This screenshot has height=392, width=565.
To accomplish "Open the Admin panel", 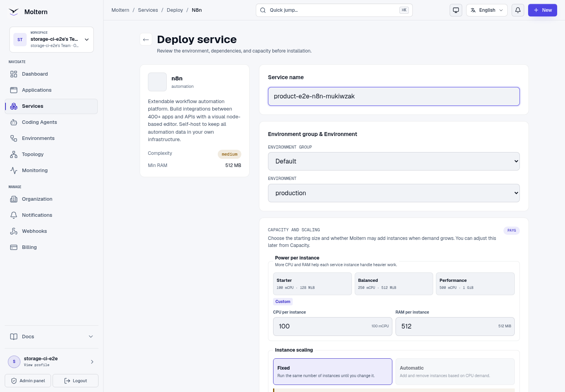I will click(x=28, y=381).
